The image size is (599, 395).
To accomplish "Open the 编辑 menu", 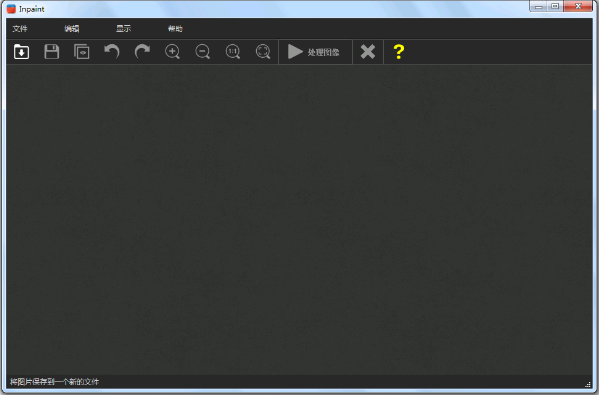I will 72,29.
